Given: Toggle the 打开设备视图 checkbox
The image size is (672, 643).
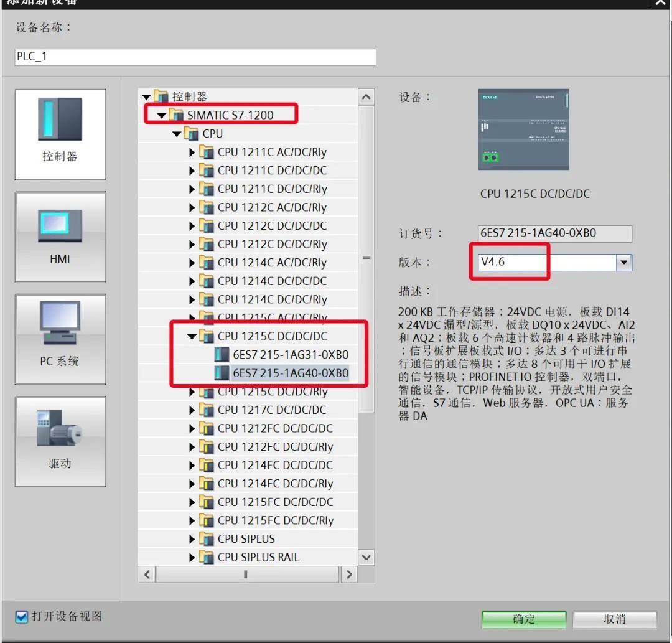Looking at the screenshot, I should pos(21,617).
